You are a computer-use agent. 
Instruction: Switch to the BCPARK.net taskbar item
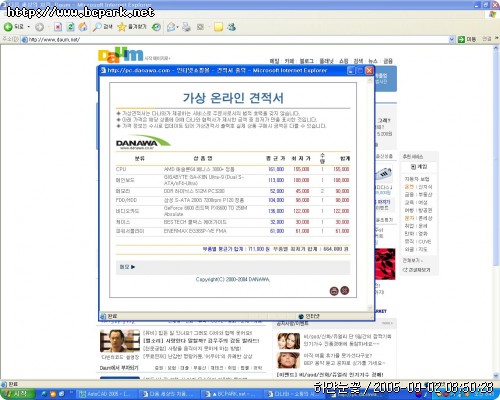point(230,394)
